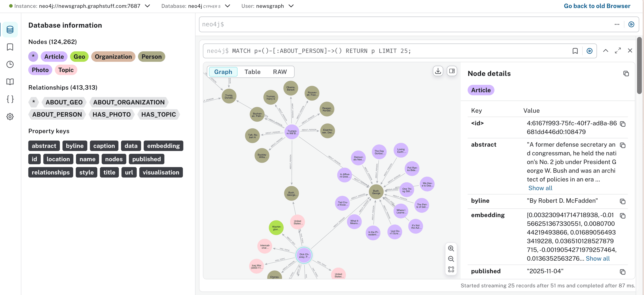Open the Documentation book icon
Image resolution: width=644 pixels, height=295 pixels.
[10, 82]
